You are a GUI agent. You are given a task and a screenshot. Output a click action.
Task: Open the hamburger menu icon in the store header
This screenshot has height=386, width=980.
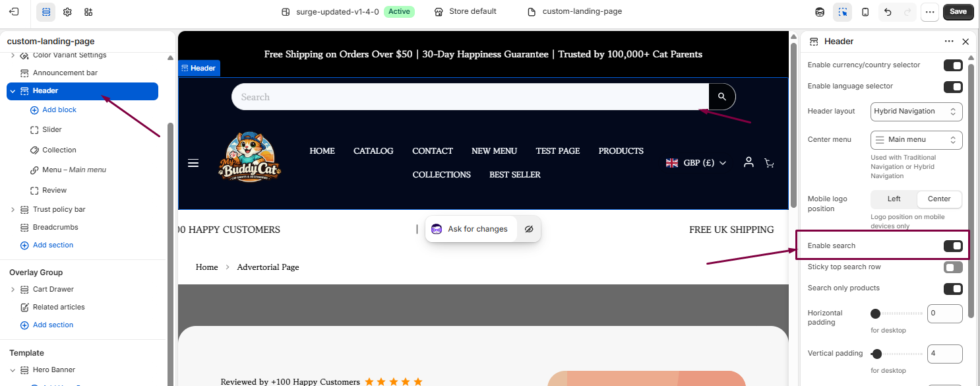193,163
